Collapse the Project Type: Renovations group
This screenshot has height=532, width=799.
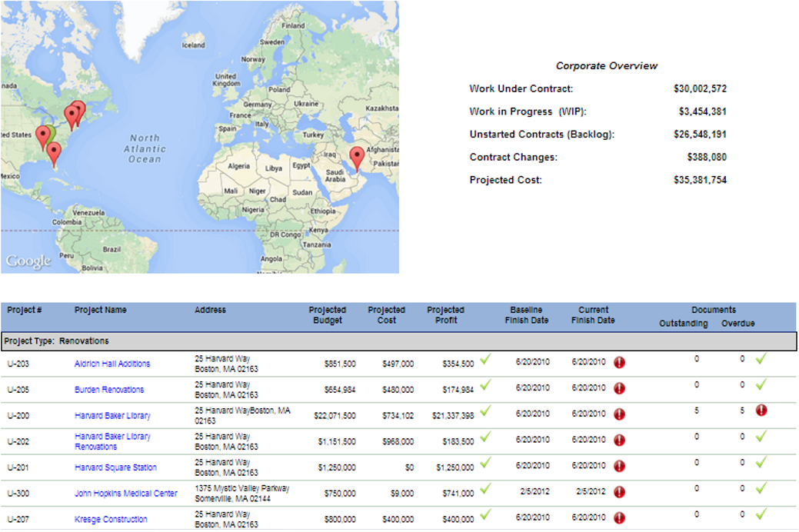[56, 341]
